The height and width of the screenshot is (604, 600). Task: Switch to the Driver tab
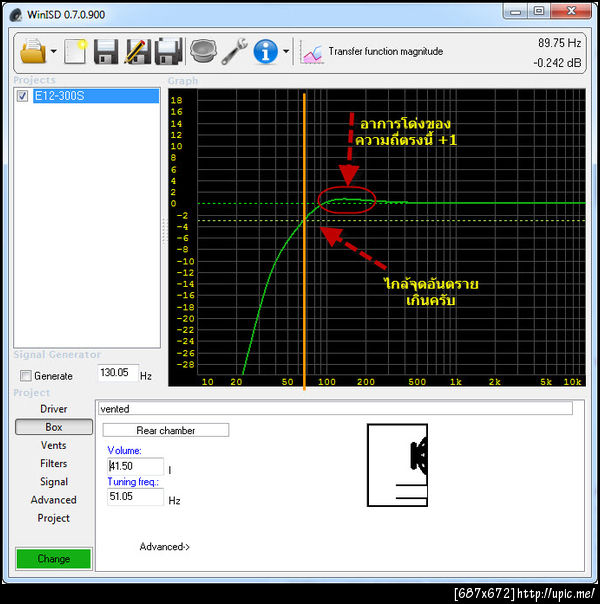(x=54, y=409)
